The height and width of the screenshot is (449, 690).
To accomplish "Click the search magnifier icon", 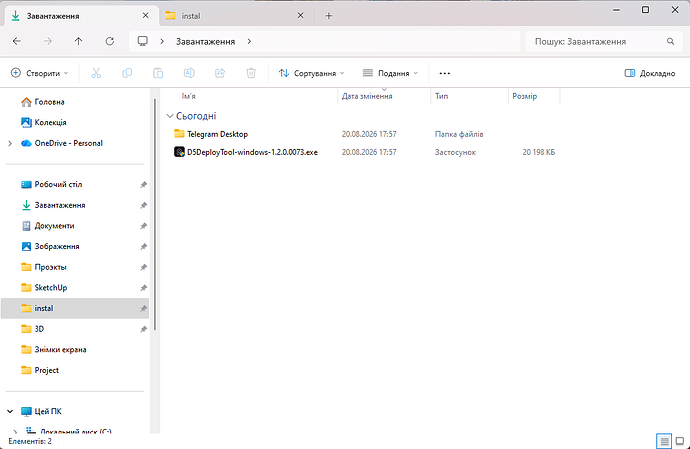I will pyautogui.click(x=670, y=41).
